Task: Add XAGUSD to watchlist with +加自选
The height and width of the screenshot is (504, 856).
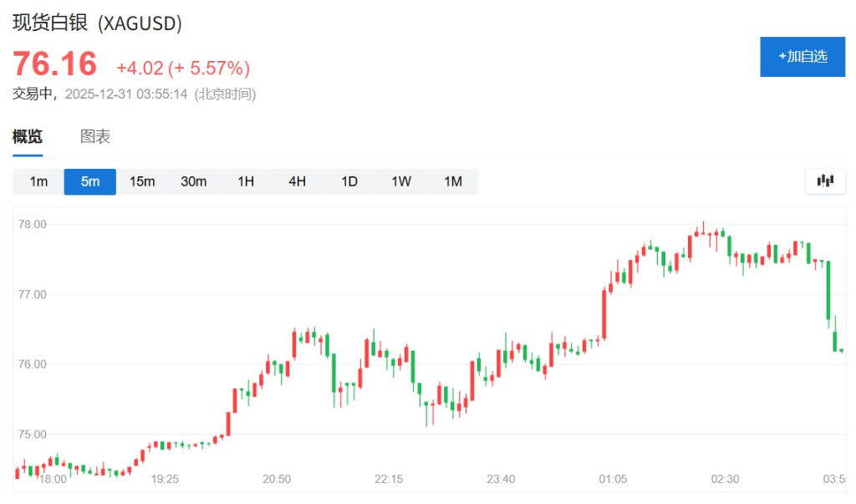Action: pyautogui.click(x=802, y=57)
